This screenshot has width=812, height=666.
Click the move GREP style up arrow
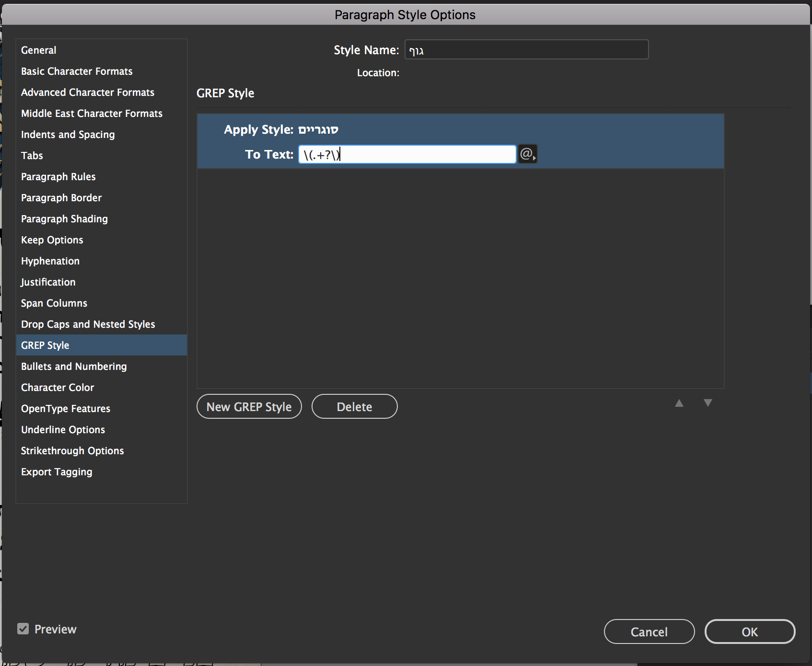point(679,403)
